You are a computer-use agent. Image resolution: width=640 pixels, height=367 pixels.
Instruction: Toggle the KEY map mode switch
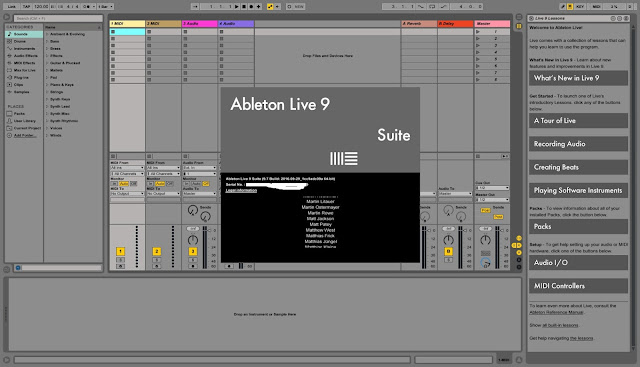tap(580, 7)
